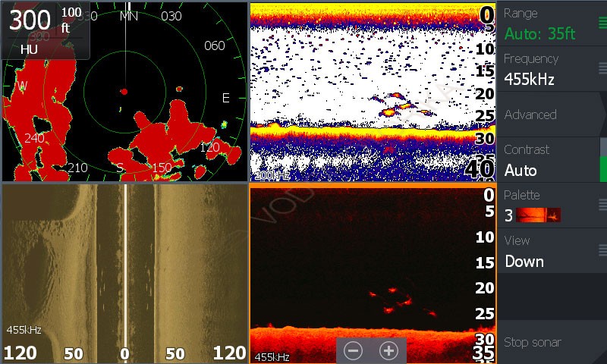Adjust the green Contrast slider bar
Viewport: 607px width, 364px height.
603,169
